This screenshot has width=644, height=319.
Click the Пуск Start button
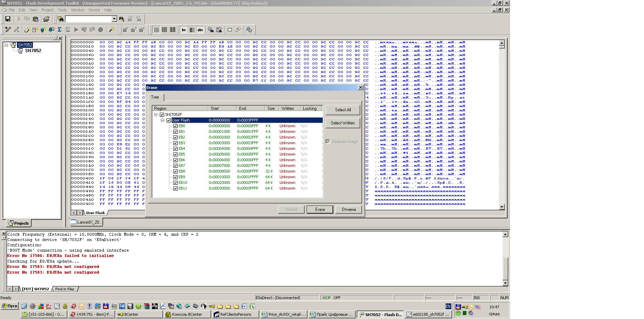pos(10,306)
